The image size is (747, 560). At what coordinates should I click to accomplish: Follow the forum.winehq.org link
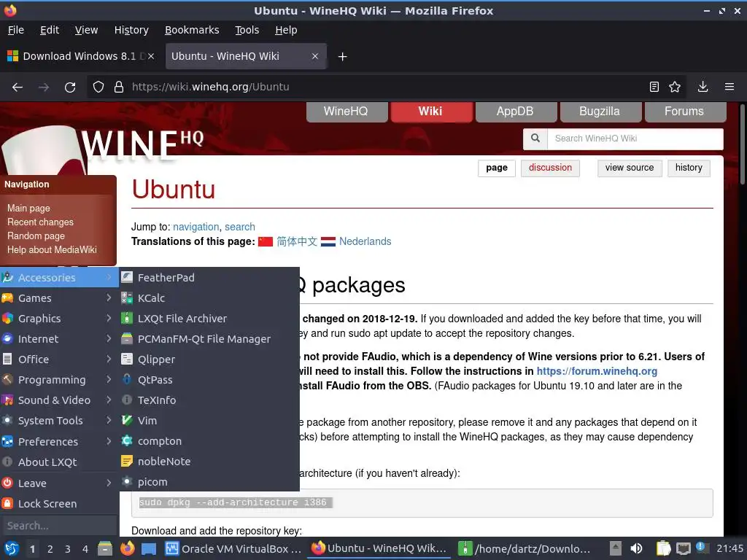tap(597, 371)
